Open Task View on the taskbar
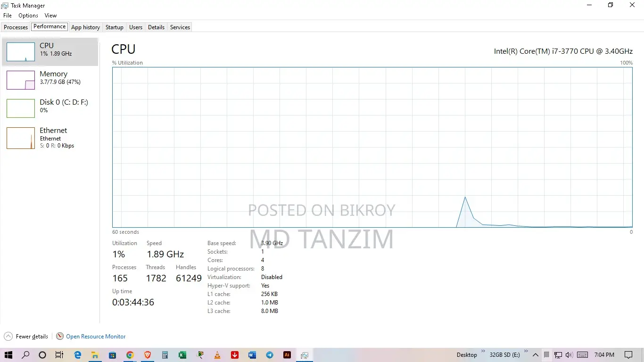This screenshot has width=644, height=362. point(59,355)
